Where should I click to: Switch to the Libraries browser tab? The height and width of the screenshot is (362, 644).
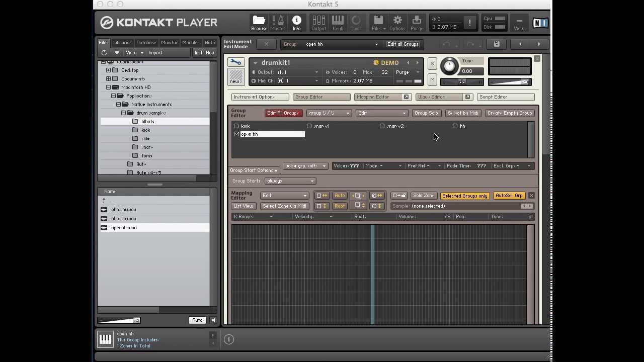122,43
